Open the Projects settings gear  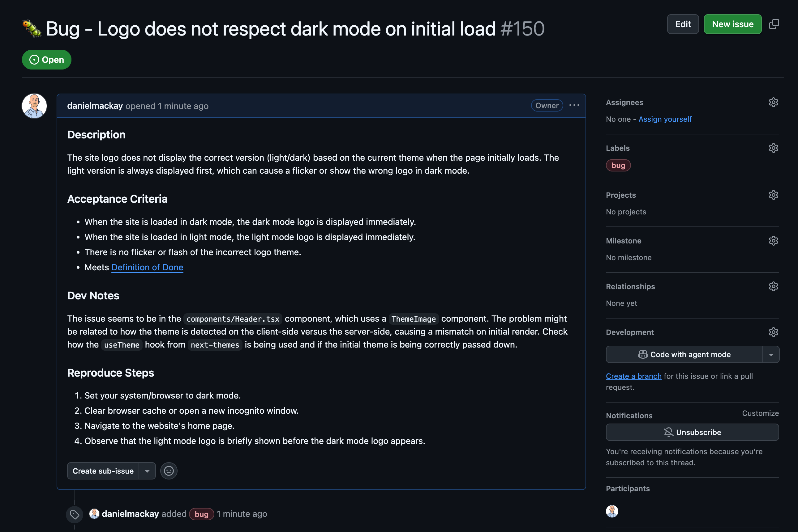tap(773, 195)
